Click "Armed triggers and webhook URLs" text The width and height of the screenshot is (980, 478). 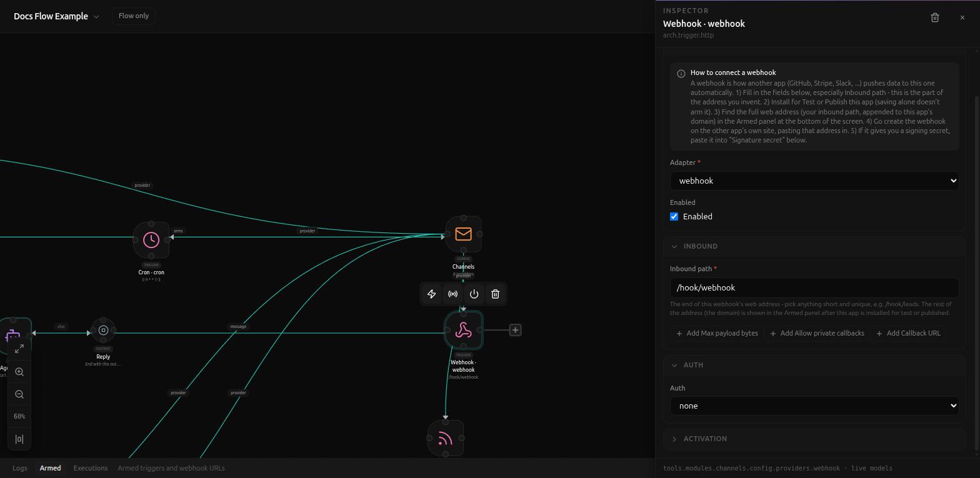[171, 468]
